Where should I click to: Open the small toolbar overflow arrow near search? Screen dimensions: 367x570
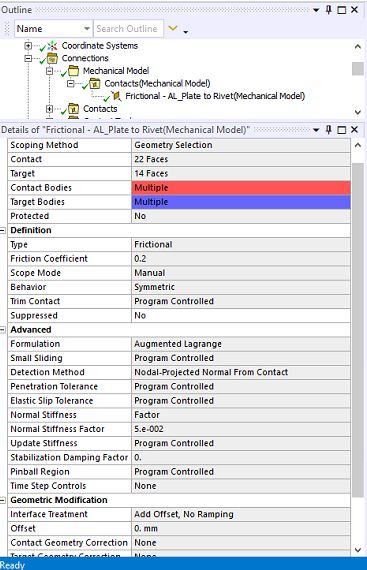[x=186, y=32]
